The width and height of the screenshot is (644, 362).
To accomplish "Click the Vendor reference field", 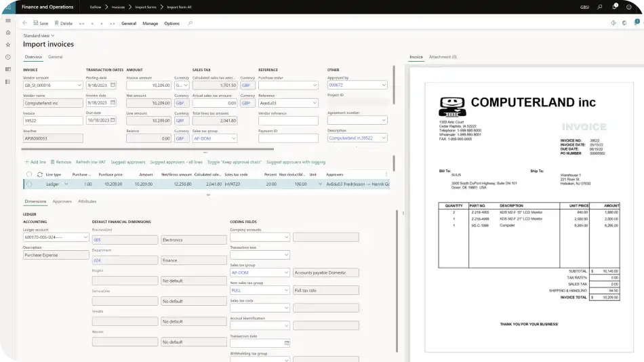I will [x=288, y=121].
